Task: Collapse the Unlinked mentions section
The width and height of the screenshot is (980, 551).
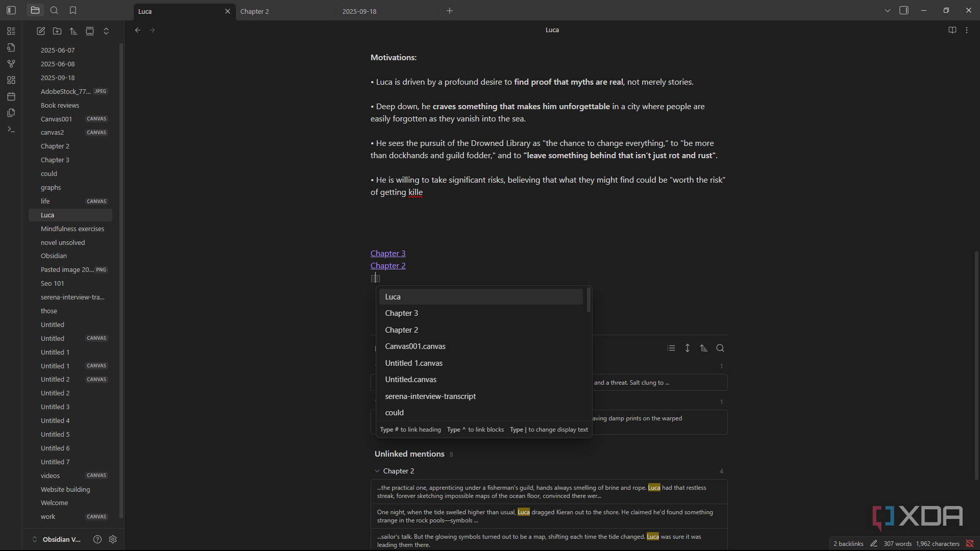Action: (x=409, y=454)
